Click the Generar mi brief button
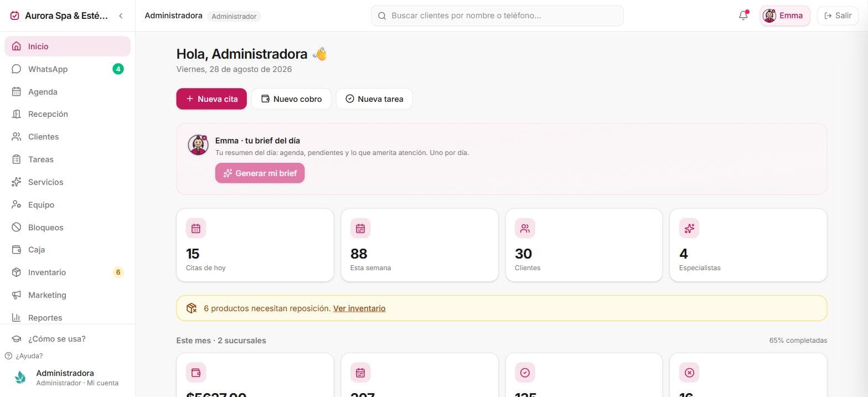The image size is (868, 397). click(x=260, y=173)
